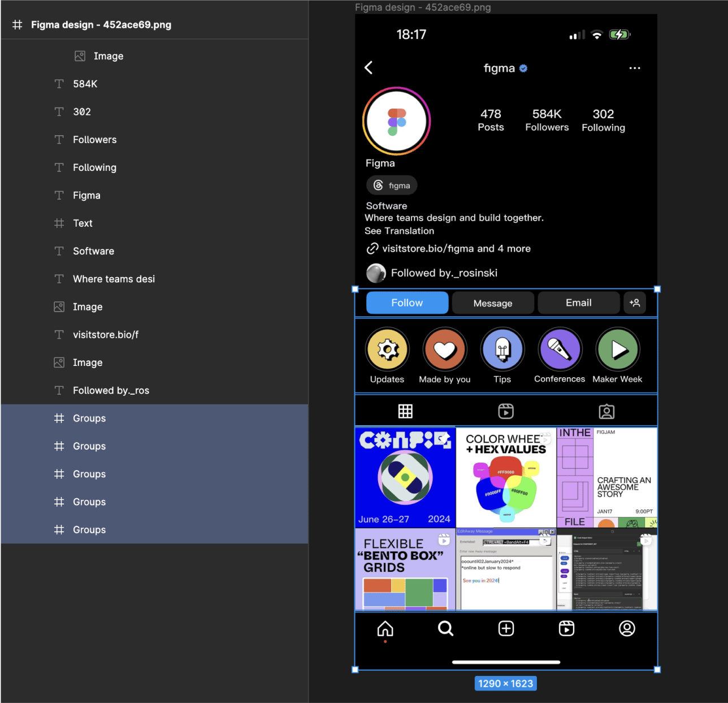Open the Crafting an Awesome Story post
The height and width of the screenshot is (703, 728).
tap(607, 477)
